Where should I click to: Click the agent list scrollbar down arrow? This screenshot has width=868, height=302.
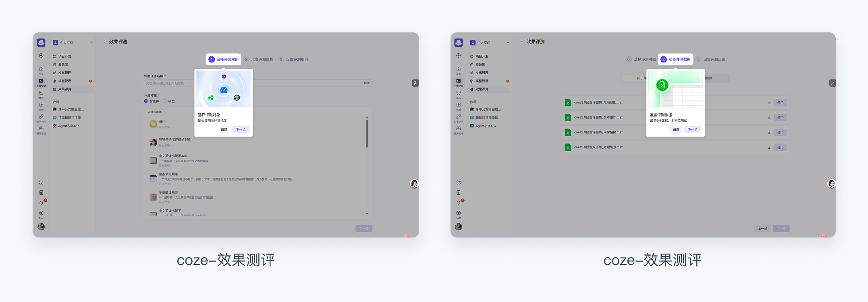(367, 214)
